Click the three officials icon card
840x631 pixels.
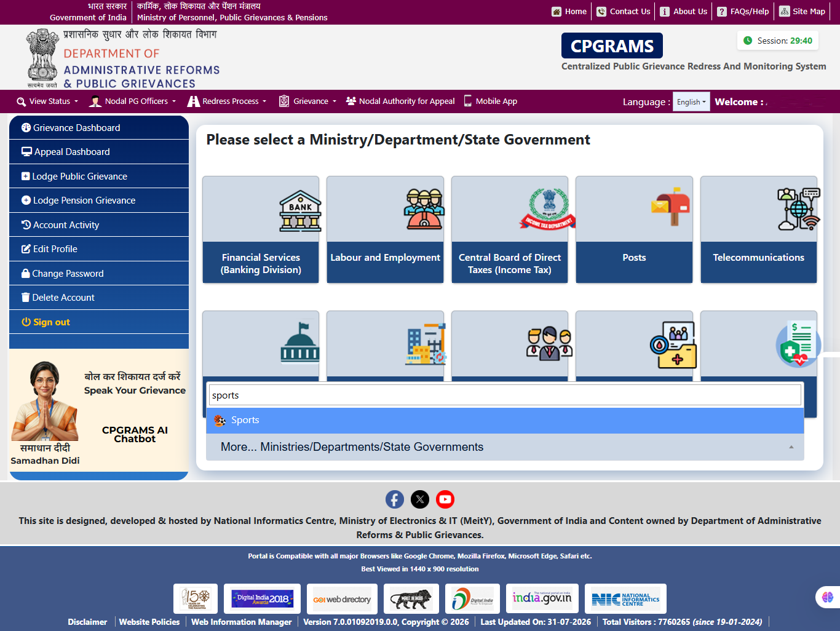click(510, 346)
